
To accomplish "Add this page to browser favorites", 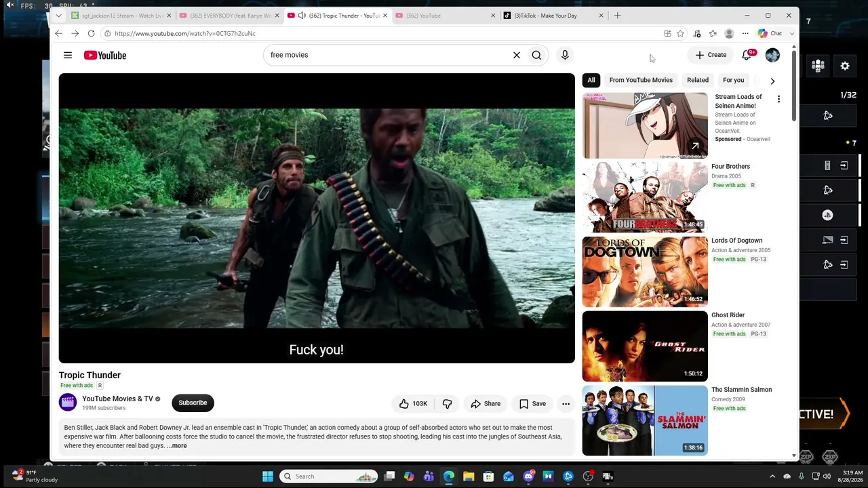I will click(680, 33).
